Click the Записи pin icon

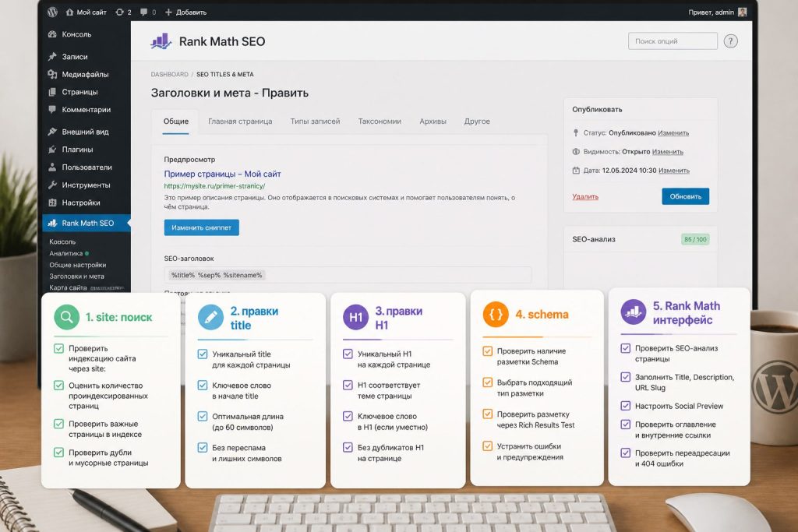tap(52, 56)
